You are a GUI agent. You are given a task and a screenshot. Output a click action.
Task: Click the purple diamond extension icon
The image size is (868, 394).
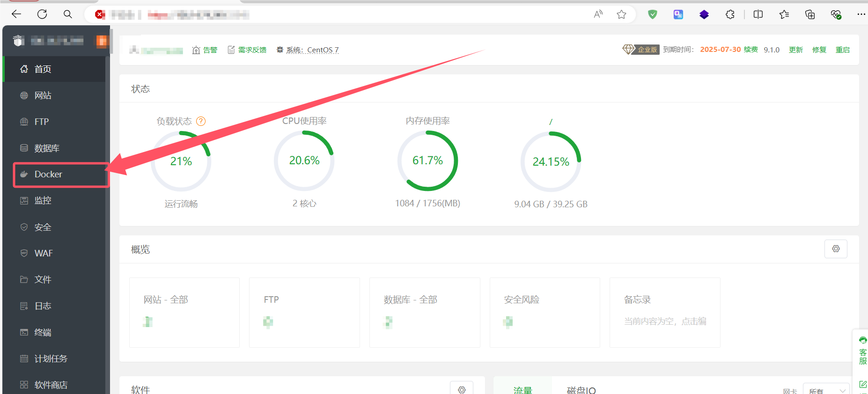(704, 15)
